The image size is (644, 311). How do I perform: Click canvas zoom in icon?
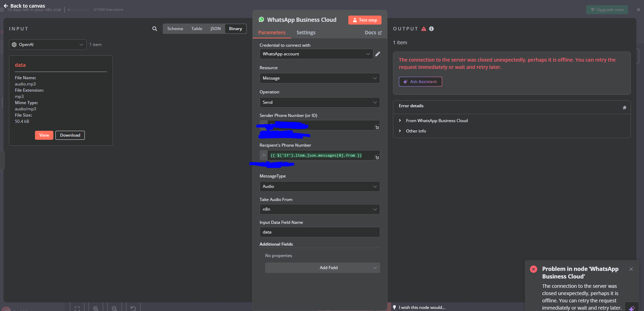[x=96, y=308]
